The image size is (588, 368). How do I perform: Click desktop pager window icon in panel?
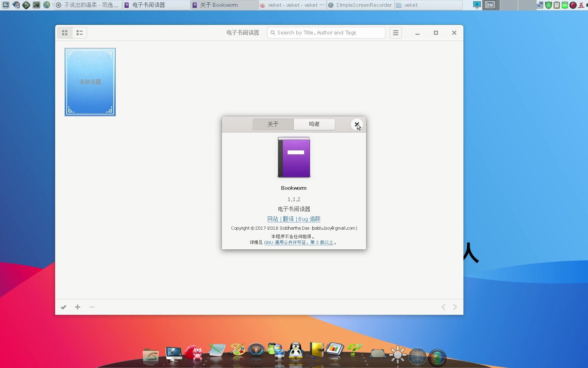[x=490, y=5]
